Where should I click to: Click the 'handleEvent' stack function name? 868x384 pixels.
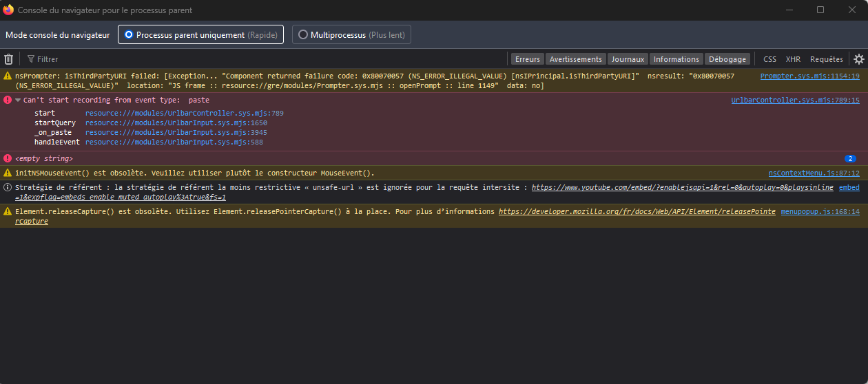click(57, 142)
